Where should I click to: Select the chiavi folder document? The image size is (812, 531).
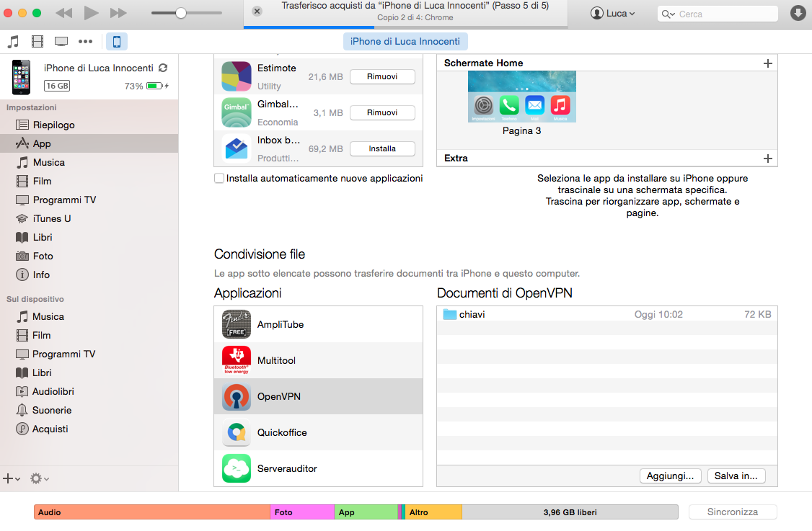(x=607, y=314)
